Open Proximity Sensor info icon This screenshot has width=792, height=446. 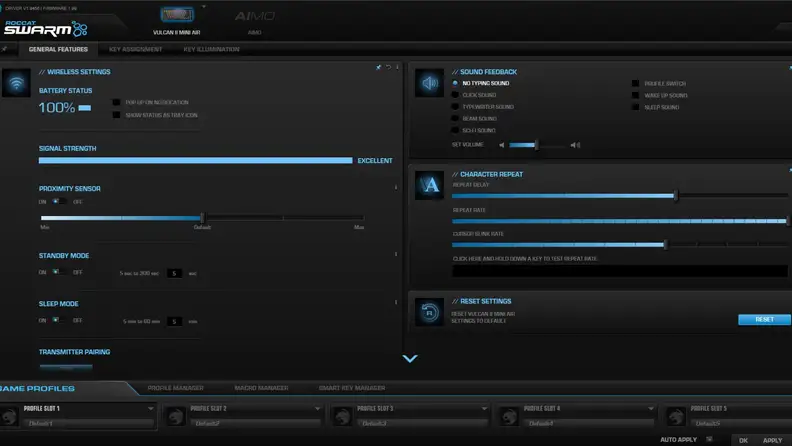tap(395, 187)
